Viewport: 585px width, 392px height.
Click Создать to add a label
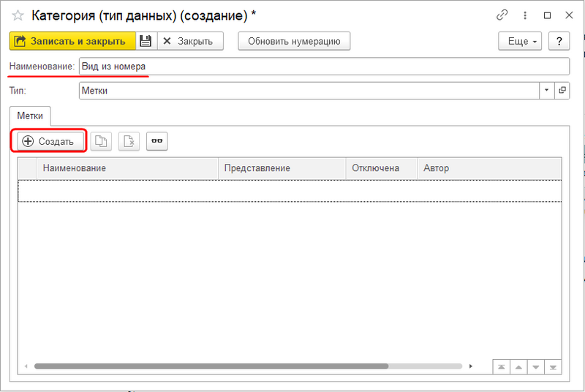50,141
